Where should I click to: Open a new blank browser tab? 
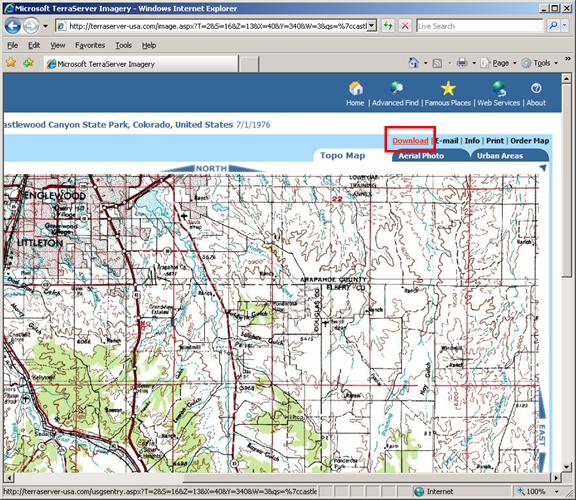tap(249, 64)
